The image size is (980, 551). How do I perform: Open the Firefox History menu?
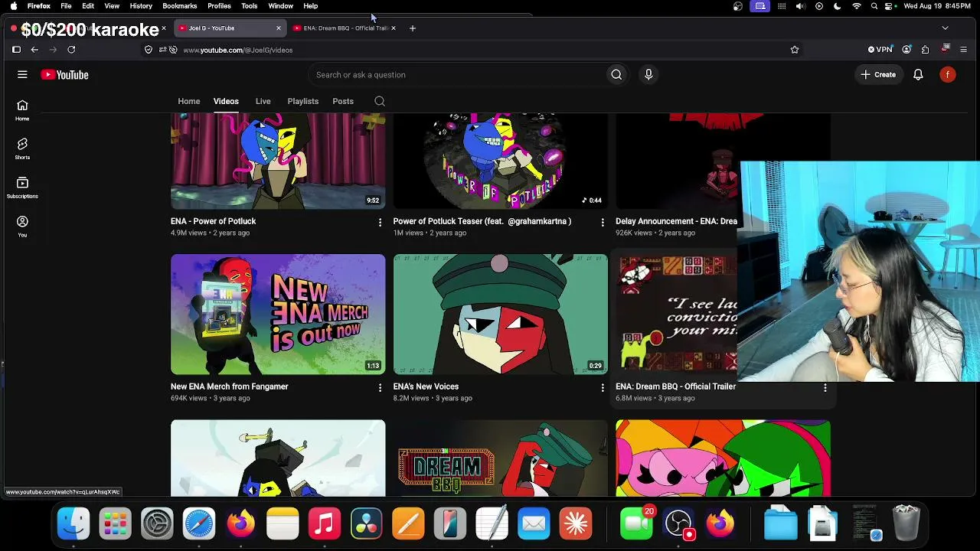[141, 6]
